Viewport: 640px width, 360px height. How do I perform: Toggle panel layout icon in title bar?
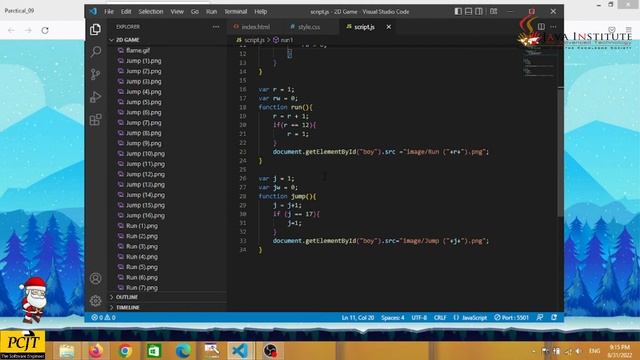(469, 11)
